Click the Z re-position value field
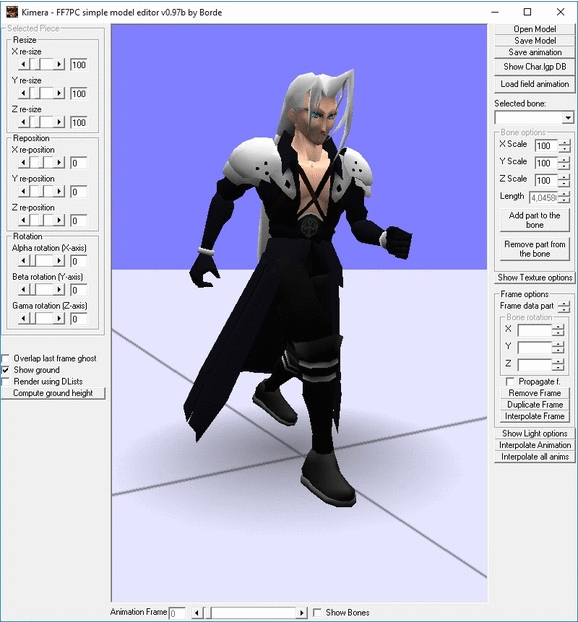 (79, 221)
